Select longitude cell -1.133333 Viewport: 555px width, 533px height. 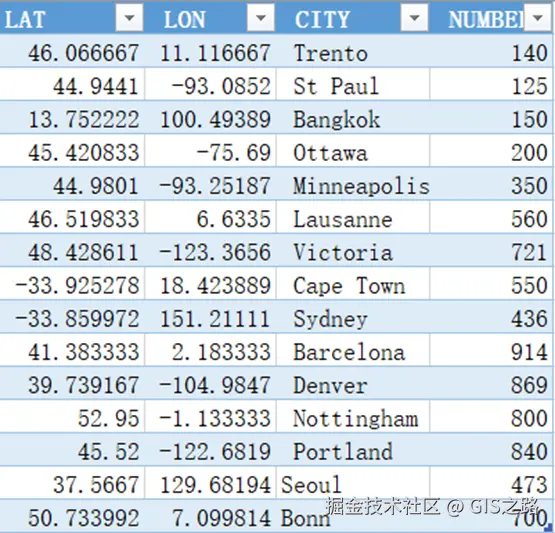click(x=210, y=416)
